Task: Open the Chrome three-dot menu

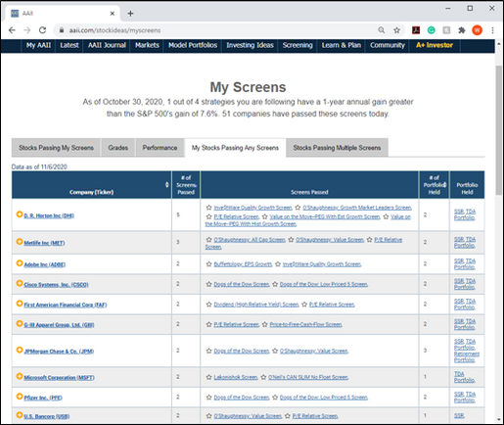Action: coord(492,30)
